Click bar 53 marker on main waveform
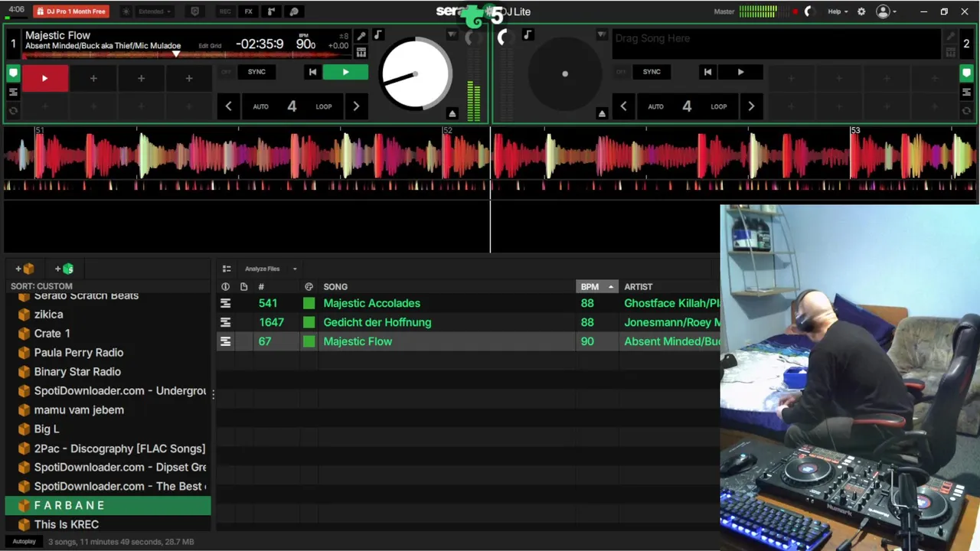Image resolution: width=980 pixels, height=551 pixels. tap(855, 130)
